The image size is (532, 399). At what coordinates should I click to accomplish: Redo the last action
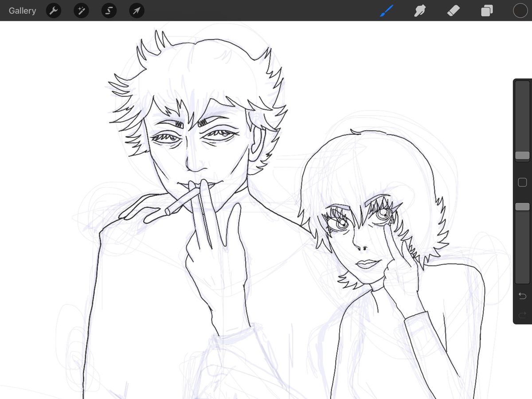[522, 315]
